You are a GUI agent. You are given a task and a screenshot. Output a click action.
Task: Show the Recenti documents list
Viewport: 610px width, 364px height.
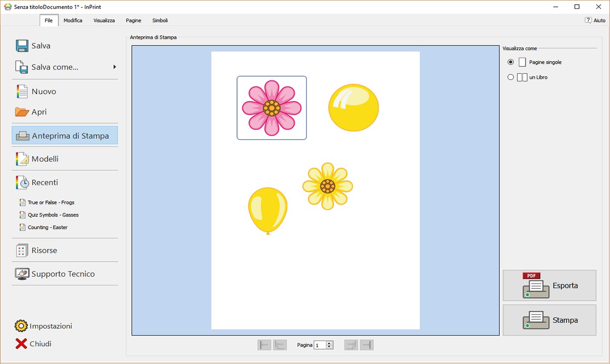[x=45, y=182]
